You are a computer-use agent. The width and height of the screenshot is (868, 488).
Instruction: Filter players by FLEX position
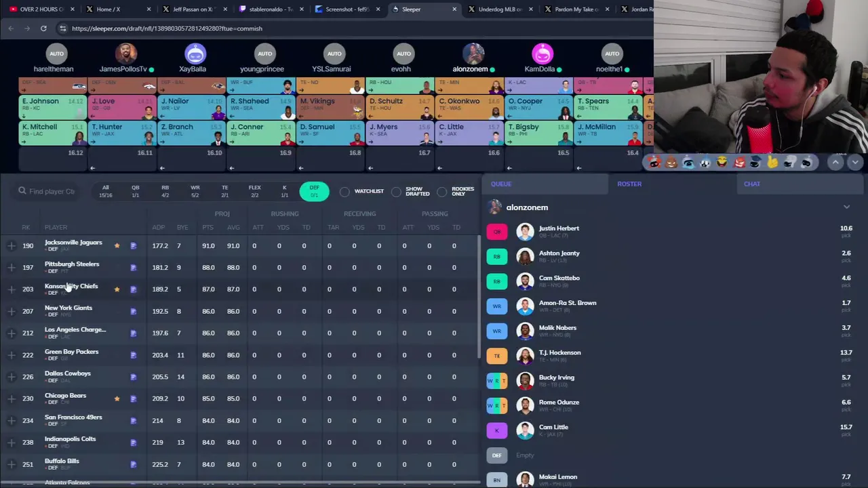(254, 191)
